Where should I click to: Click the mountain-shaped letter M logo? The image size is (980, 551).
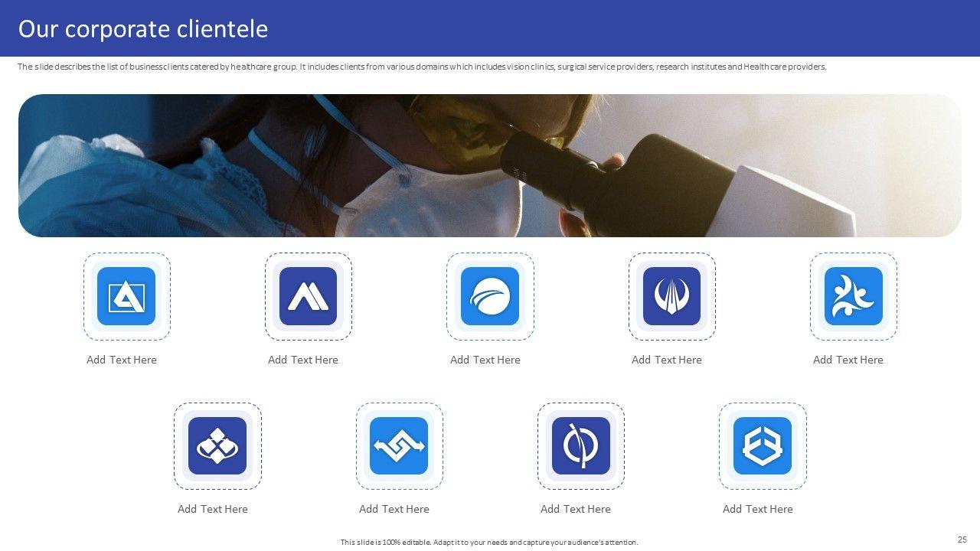tap(309, 297)
